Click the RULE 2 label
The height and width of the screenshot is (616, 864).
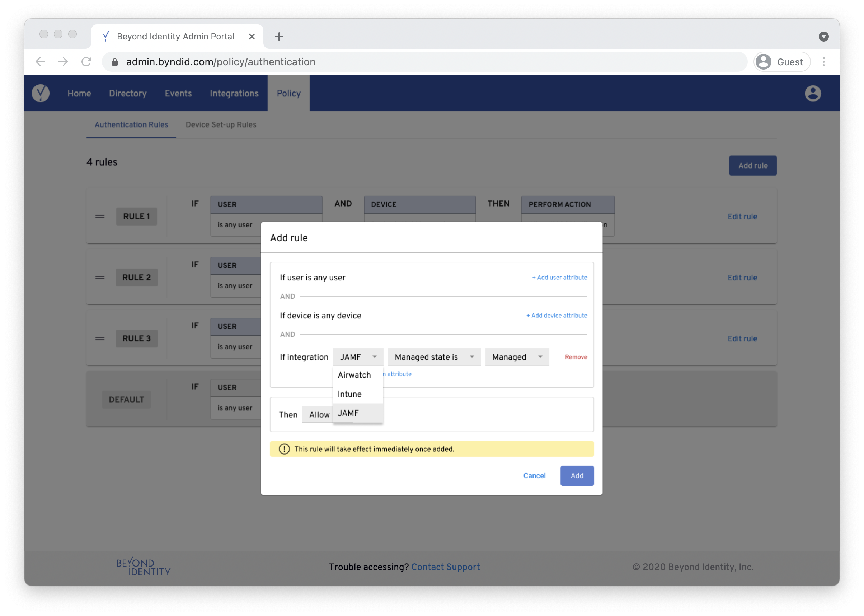(x=137, y=277)
